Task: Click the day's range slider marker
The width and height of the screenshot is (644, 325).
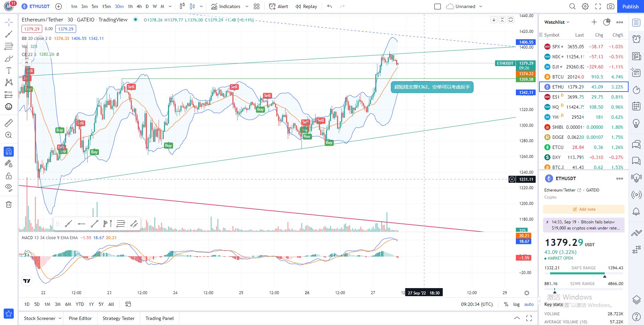Action: [604, 276]
